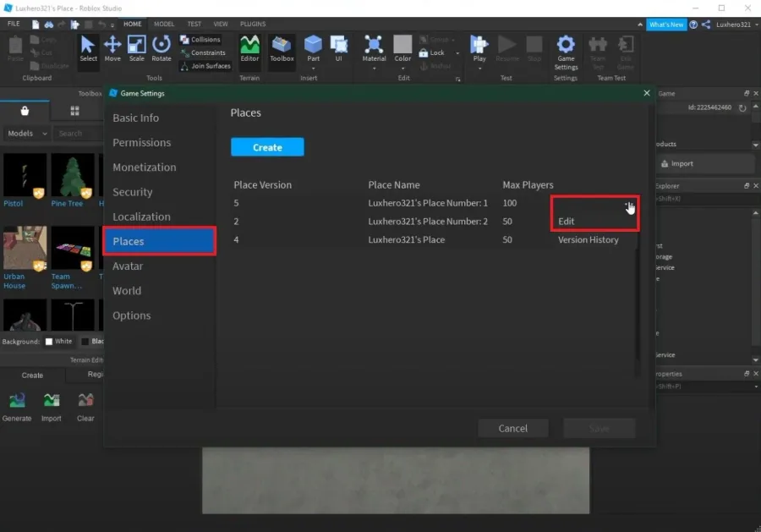Image resolution: width=761 pixels, height=532 pixels.
Task: Select the Black background option
Action: (92, 341)
